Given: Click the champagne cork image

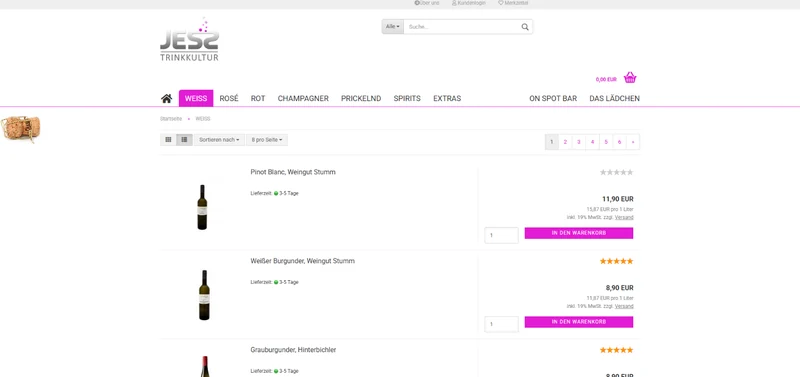Looking at the screenshot, I should coord(21,129).
